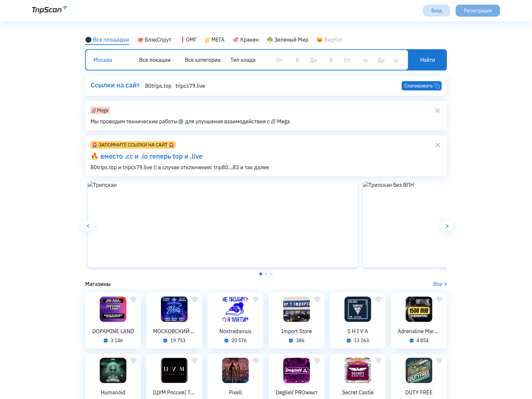Viewport: 532px width, 399px height.
Task: Close the ЗАПОМНИТЕ ССЫЛКИ НА САЙТ notice
Action: pyautogui.click(x=438, y=145)
